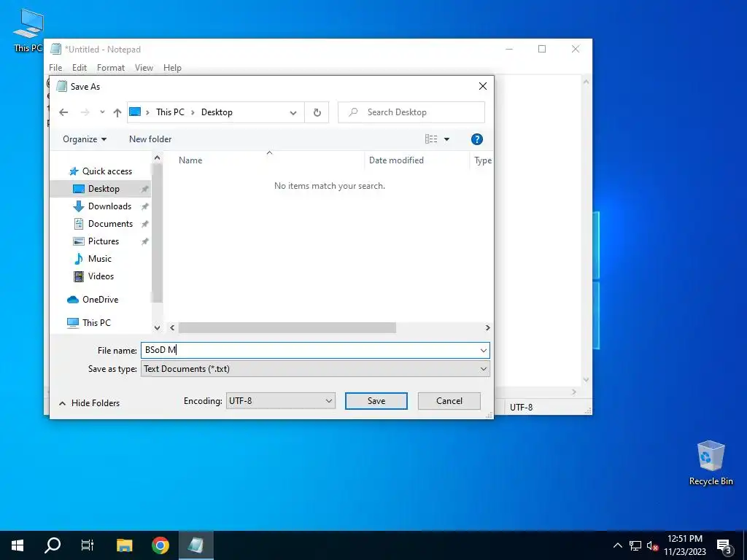Select the This PC desktop icon

(28, 31)
